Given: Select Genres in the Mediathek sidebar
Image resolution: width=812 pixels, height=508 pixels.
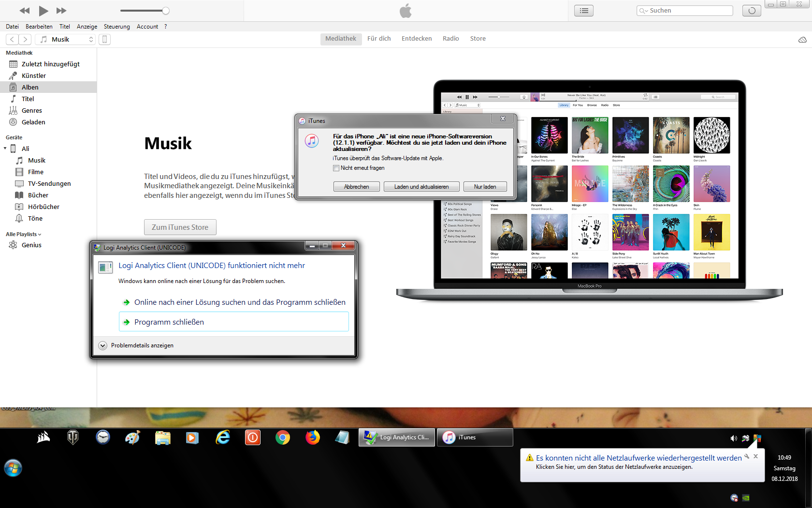Looking at the screenshot, I should 48,110.
